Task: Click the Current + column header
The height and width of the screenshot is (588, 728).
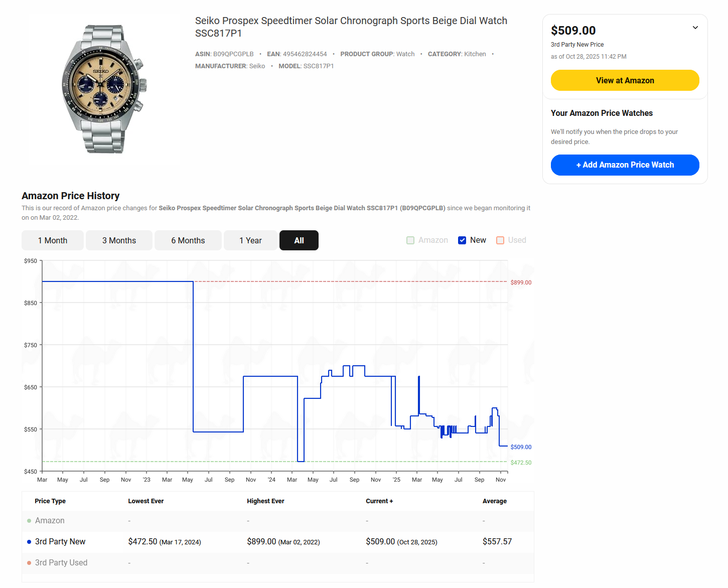Action: coord(379,501)
